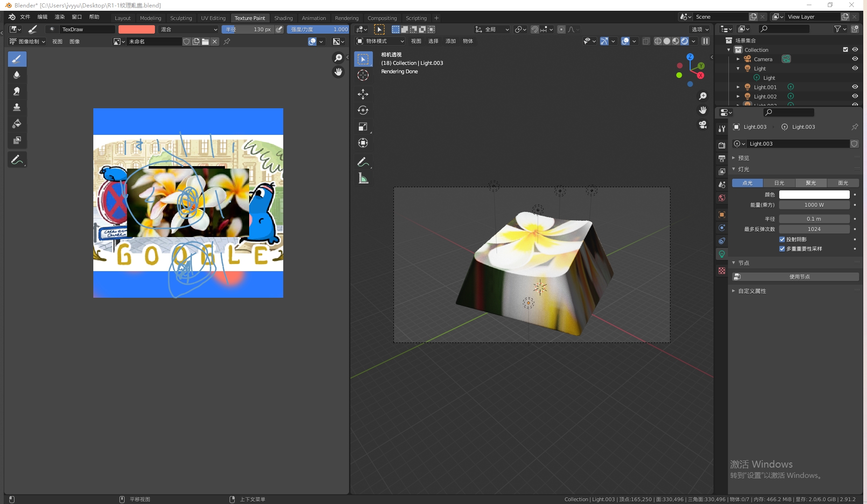
Task: Toggle camera view in 3D viewport
Action: (x=703, y=125)
